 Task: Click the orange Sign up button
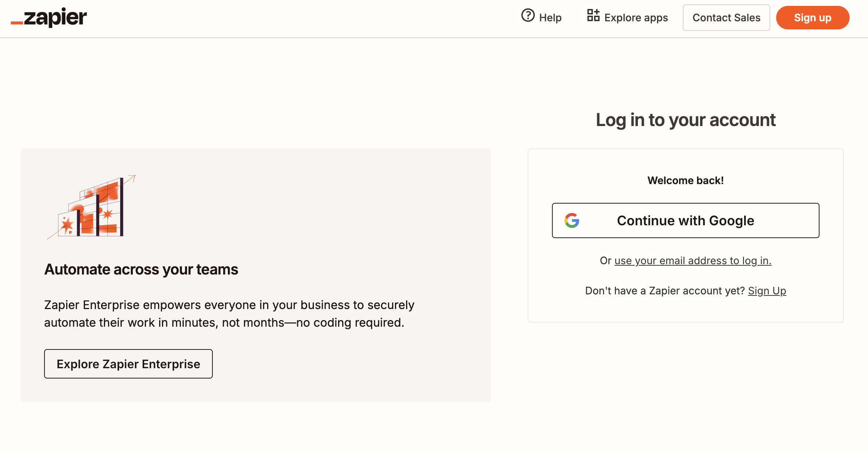click(x=813, y=18)
